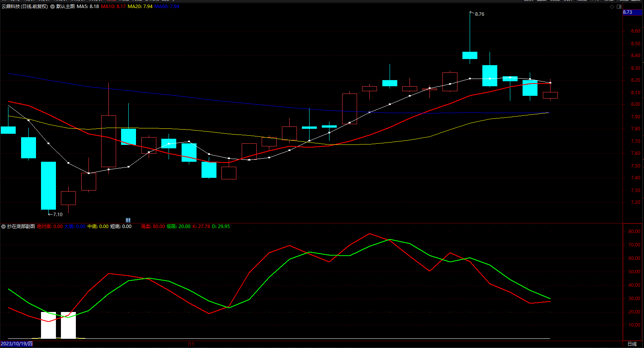Viewport: 644px width, 348px height.
Task: Click the K: 27.78 value
Action: (x=202, y=227)
